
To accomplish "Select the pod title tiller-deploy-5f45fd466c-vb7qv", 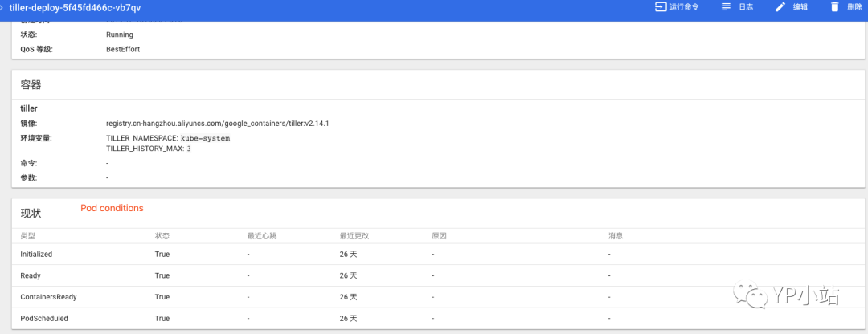I will 75,7.
